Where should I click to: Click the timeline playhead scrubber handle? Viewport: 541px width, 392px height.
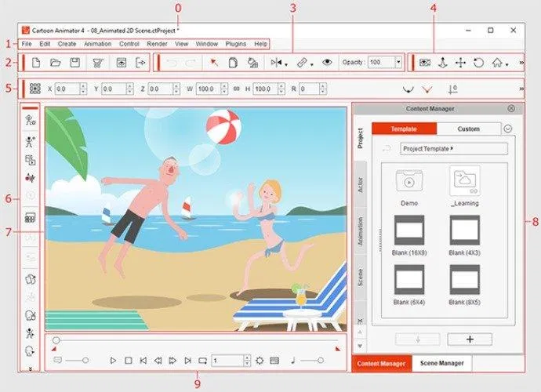pos(56,340)
